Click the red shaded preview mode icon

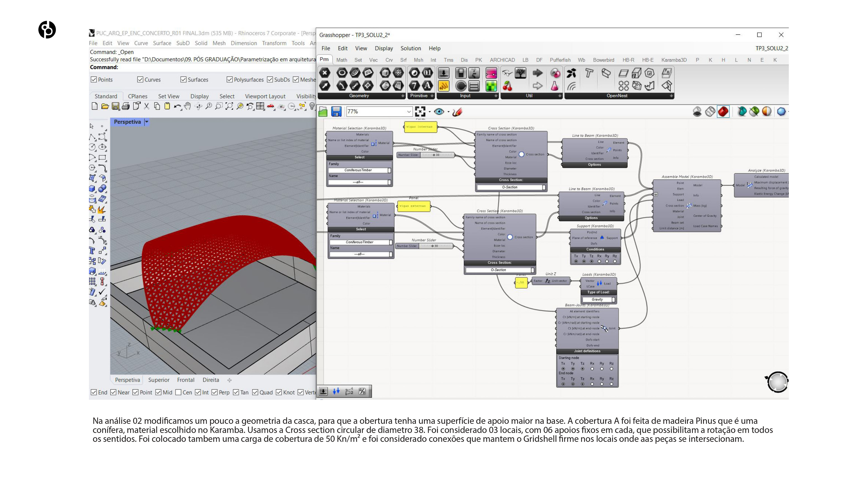tap(723, 111)
